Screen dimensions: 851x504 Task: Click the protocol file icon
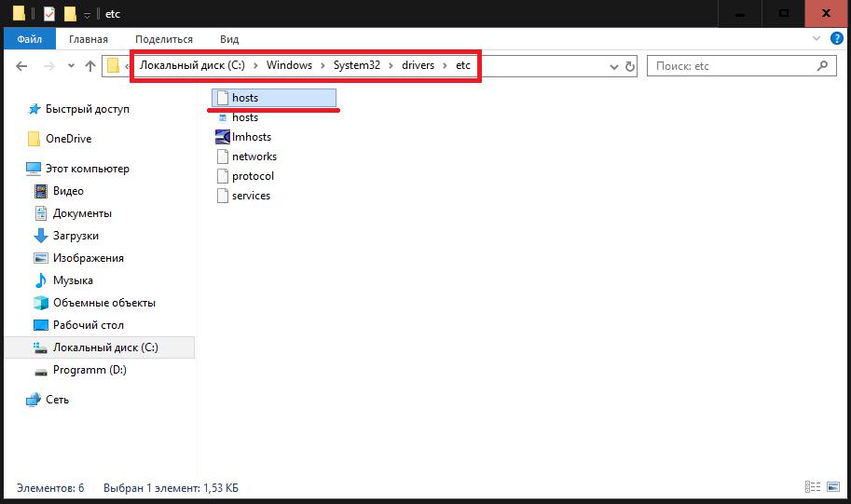click(223, 176)
